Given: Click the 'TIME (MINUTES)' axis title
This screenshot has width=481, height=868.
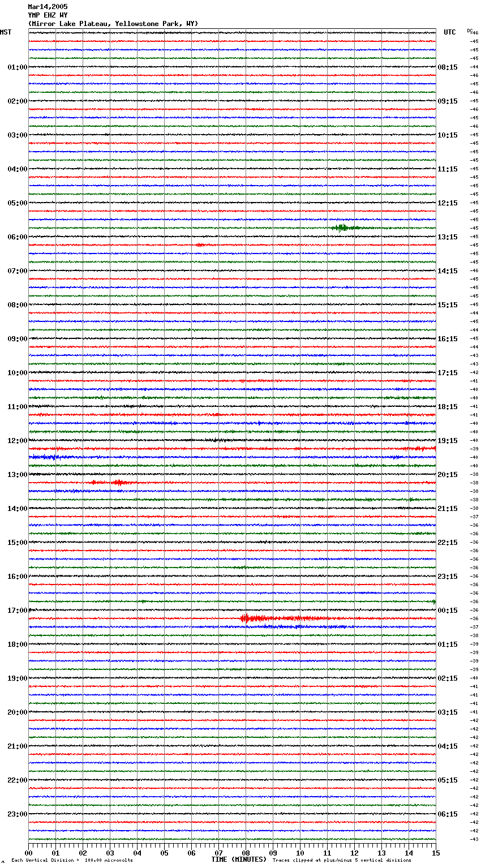Looking at the screenshot, I should (x=239, y=860).
